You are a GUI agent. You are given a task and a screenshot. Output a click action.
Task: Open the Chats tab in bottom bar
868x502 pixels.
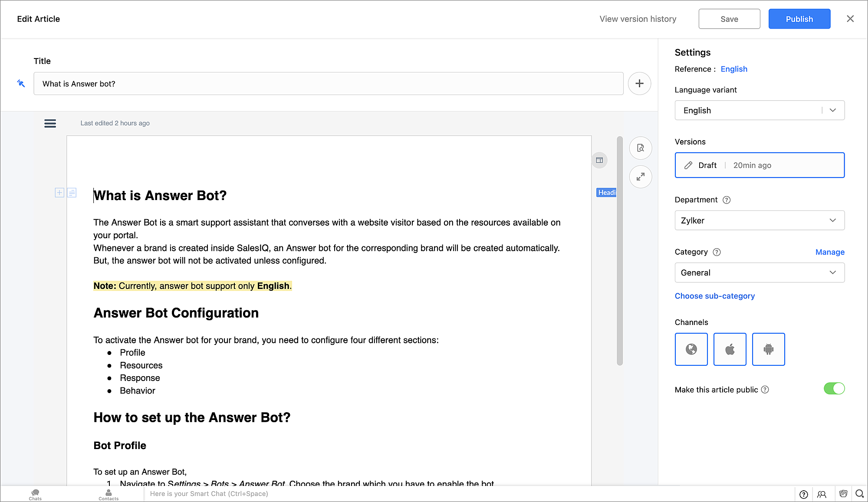[35, 494]
